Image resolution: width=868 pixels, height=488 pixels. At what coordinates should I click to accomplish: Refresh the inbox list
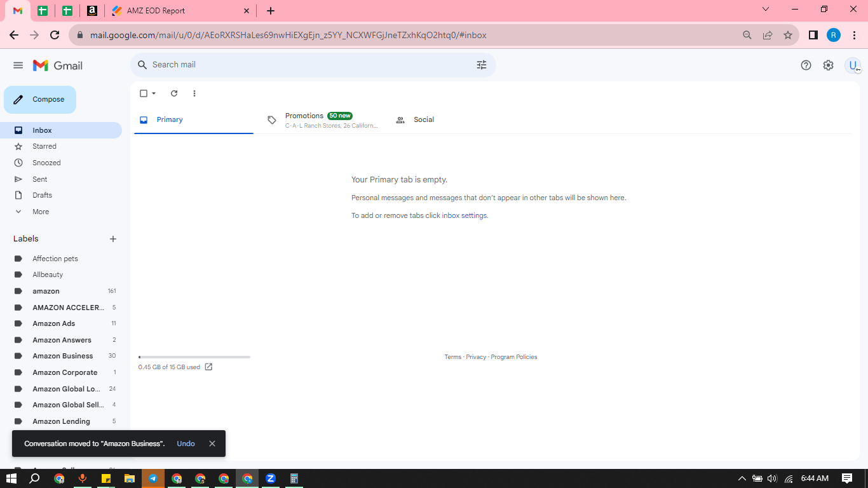pyautogui.click(x=174, y=93)
